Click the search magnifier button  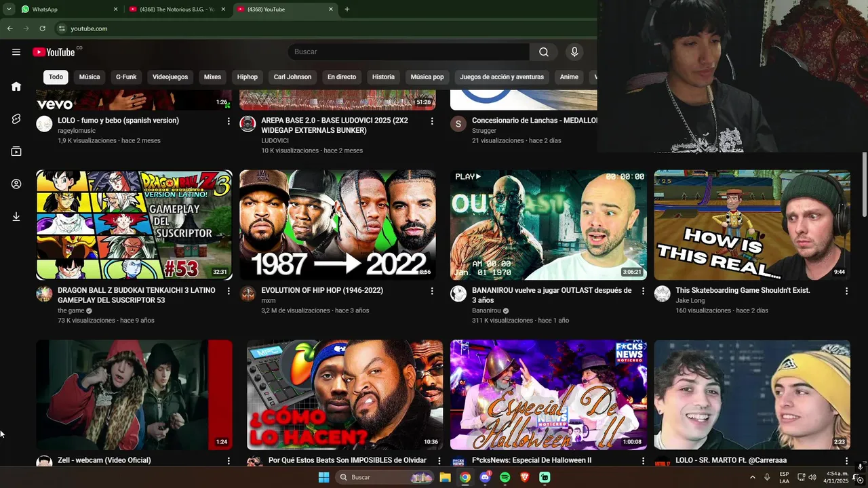(544, 52)
